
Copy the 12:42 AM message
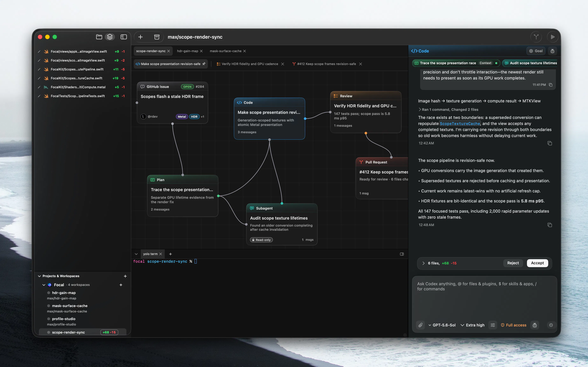tap(550, 143)
